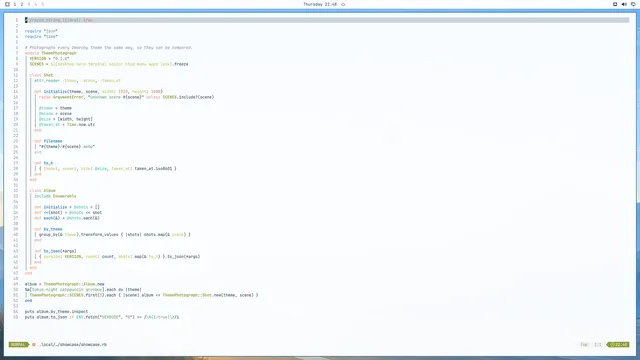This screenshot has height=360, width=640.
Task: Switch to workspace 3
Action: [x=29, y=4]
